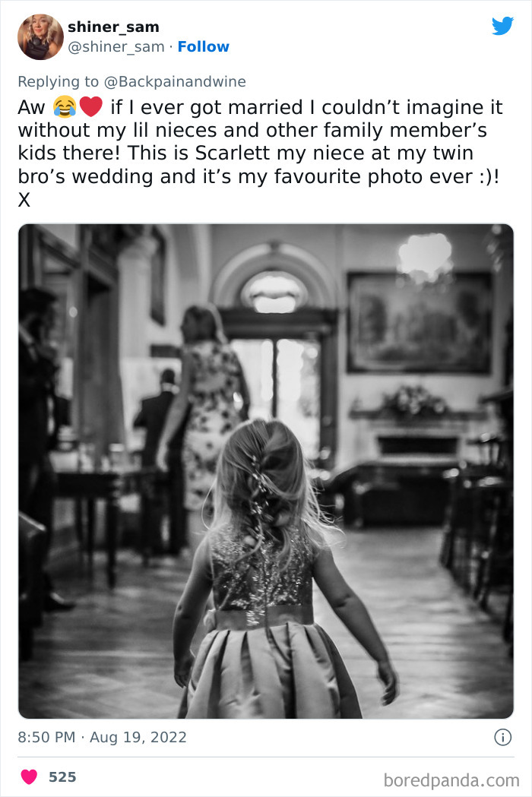Click the Aug 19, 2022 date
The width and height of the screenshot is (532, 797).
click(138, 737)
